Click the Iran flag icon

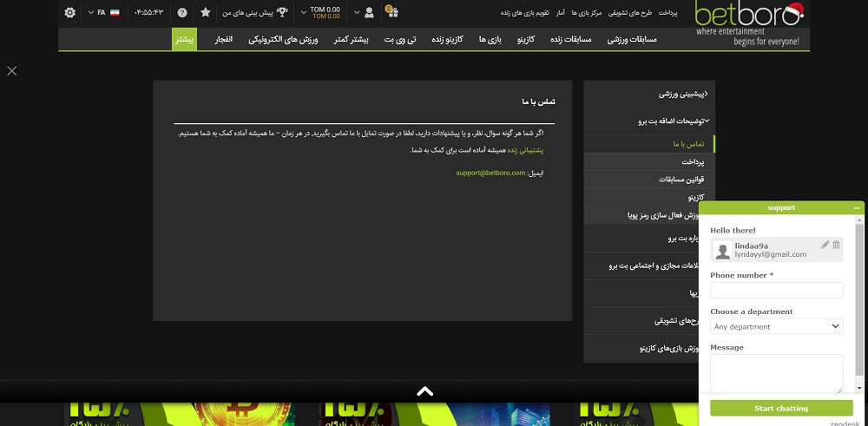[x=115, y=12]
